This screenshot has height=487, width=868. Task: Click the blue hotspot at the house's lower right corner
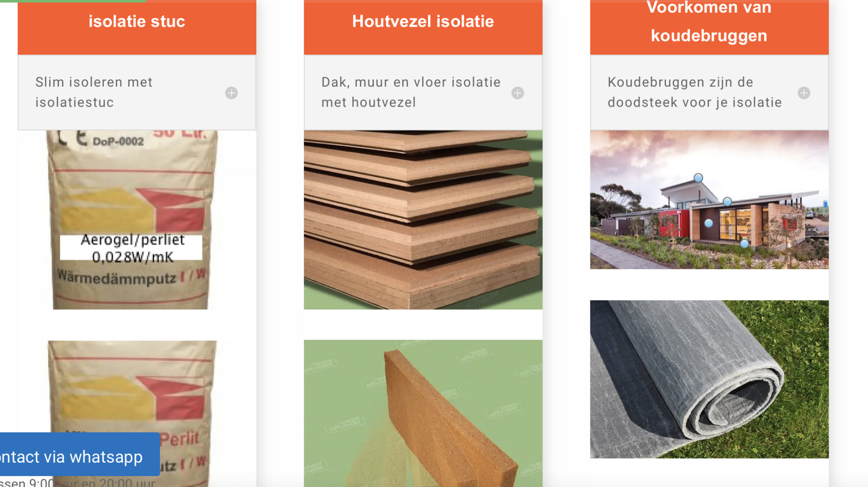(x=745, y=244)
